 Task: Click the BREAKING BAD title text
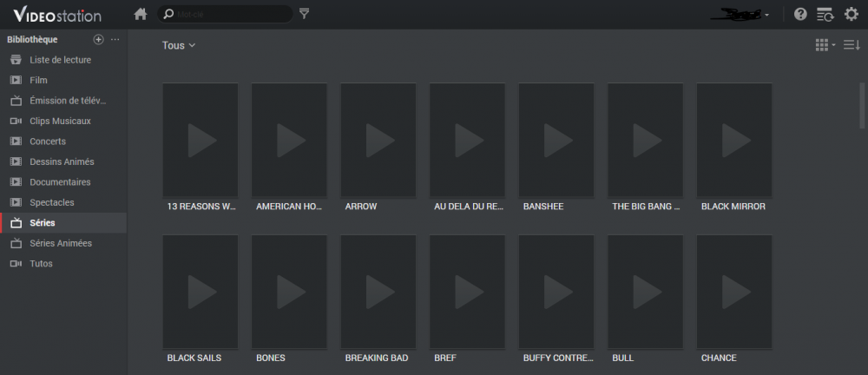click(377, 358)
